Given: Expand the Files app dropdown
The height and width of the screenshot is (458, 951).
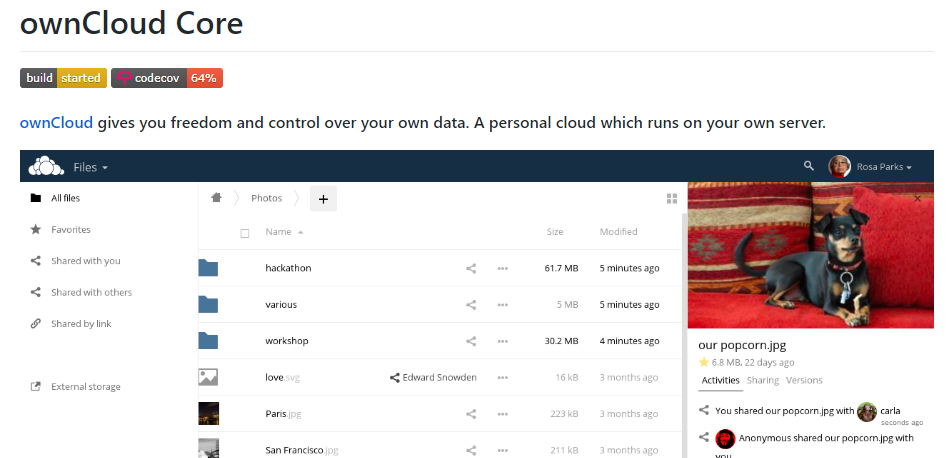Looking at the screenshot, I should tap(90, 167).
